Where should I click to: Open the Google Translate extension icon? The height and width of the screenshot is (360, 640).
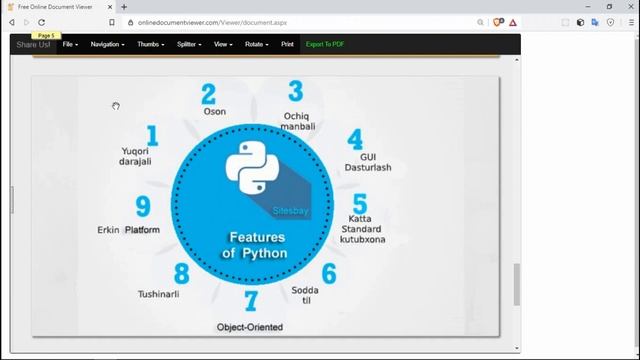point(595,22)
